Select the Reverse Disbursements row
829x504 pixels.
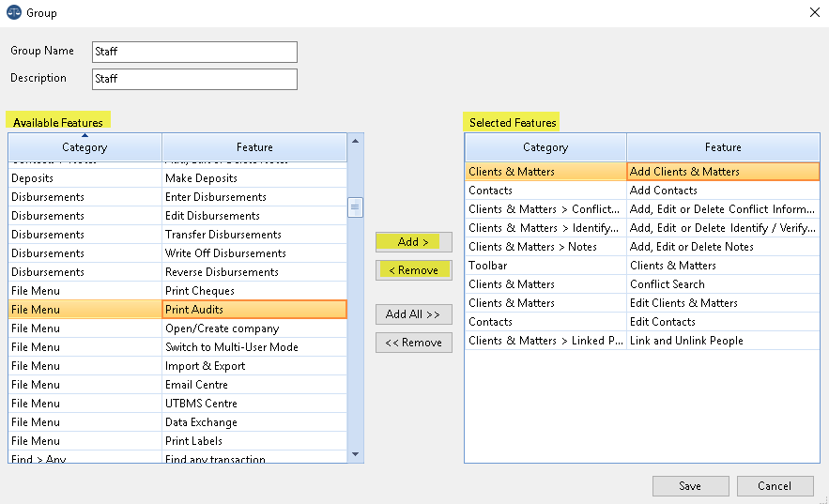(177, 272)
